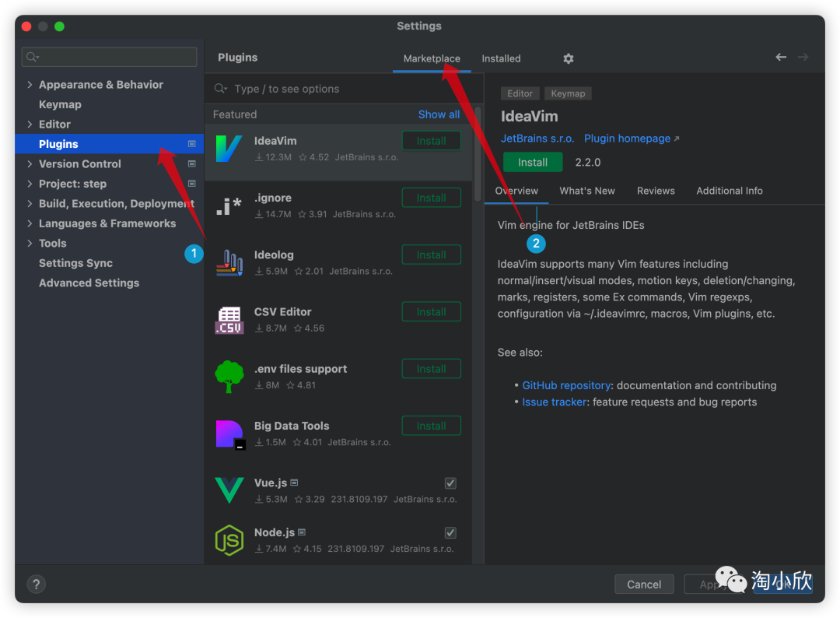
Task: Install the Big Data Tools plugin
Action: (431, 426)
